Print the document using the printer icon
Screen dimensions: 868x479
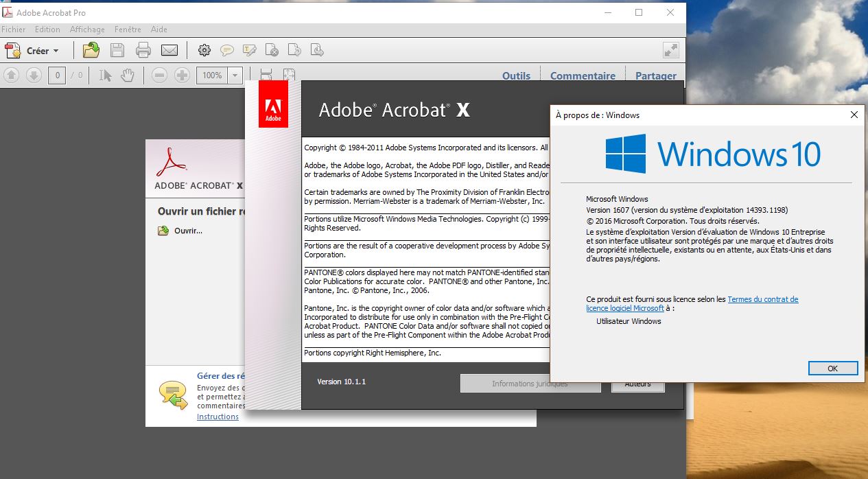pos(143,50)
